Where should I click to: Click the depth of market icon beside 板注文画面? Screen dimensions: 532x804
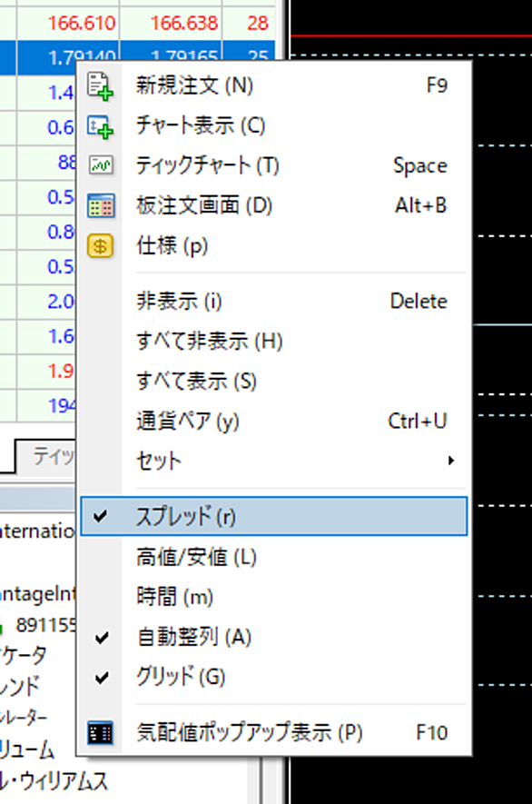[x=101, y=205]
